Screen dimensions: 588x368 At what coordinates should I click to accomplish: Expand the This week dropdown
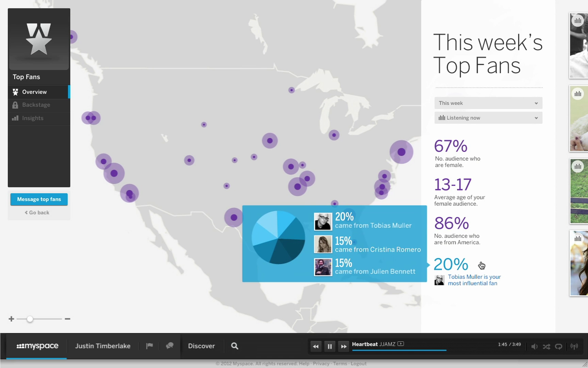coord(488,103)
